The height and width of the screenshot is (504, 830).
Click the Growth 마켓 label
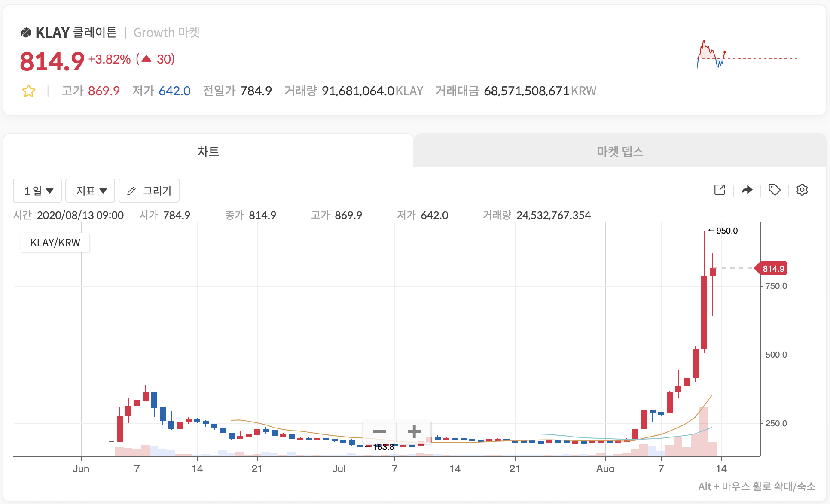(x=166, y=33)
